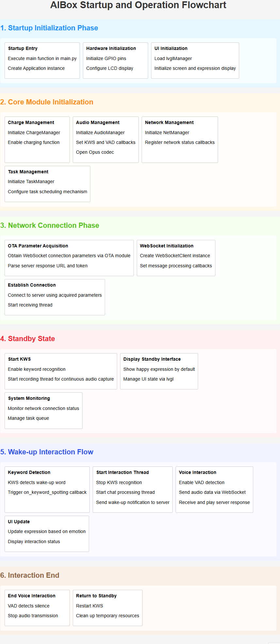Click 'Parse server response URL and token'
Image resolution: width=280 pixels, height=644 pixels.
(48, 266)
